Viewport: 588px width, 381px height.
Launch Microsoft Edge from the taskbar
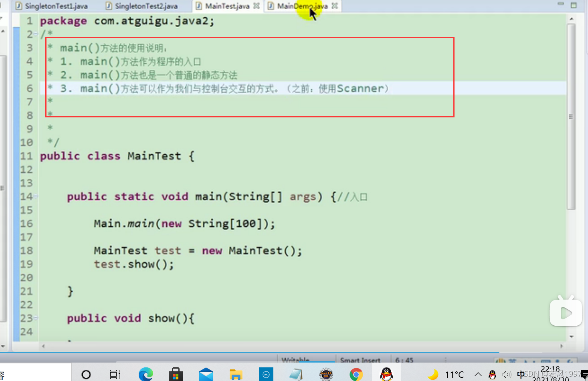pos(145,374)
